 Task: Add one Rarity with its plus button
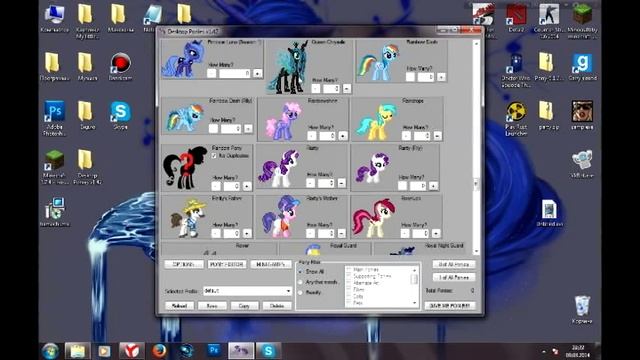pyautogui.click(x=342, y=183)
